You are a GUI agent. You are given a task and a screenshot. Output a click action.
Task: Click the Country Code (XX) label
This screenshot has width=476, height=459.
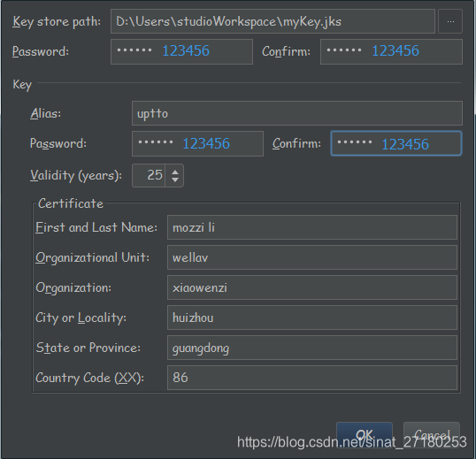click(x=89, y=378)
